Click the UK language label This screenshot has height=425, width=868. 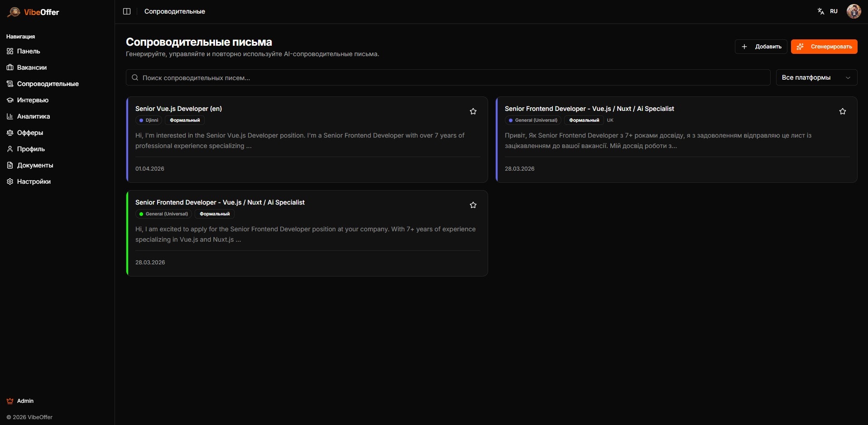tap(610, 120)
